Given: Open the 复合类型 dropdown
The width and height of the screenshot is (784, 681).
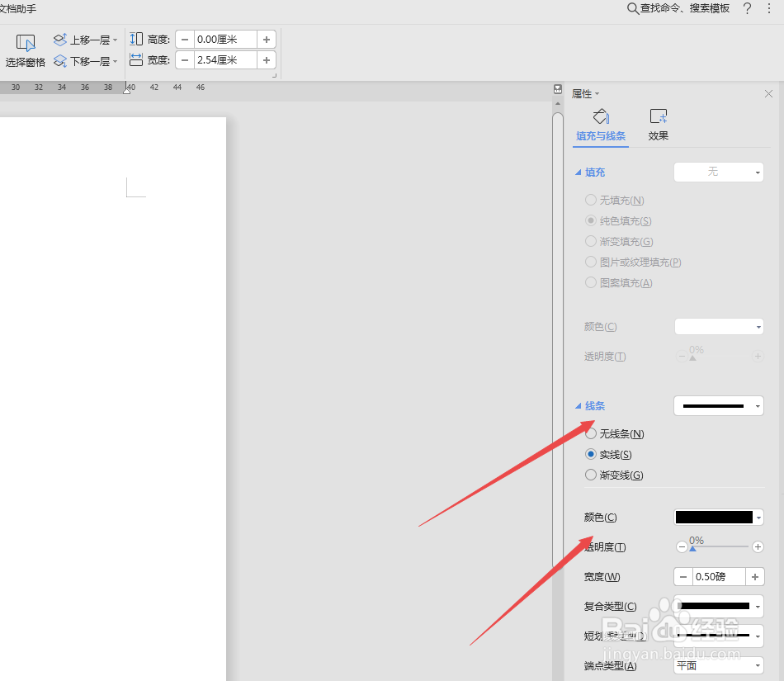Looking at the screenshot, I should 718,606.
